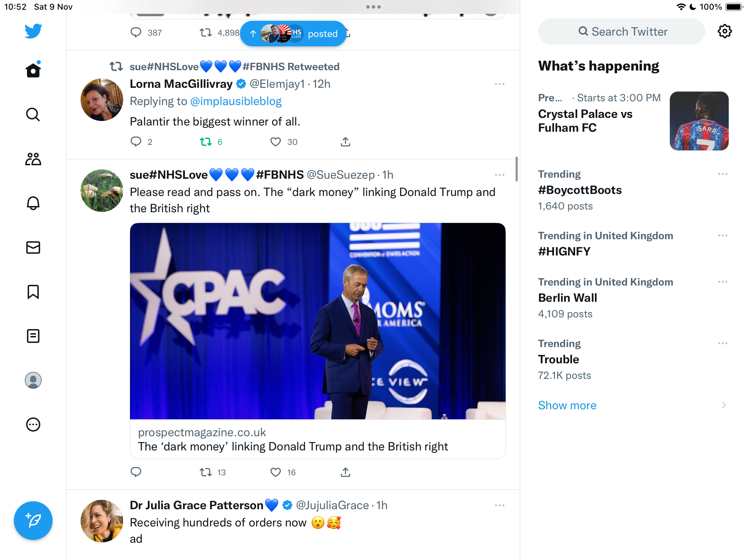Screen dimensions: 747x560
Task: Open the Crystal Palace match thumbnail
Action: tap(699, 121)
